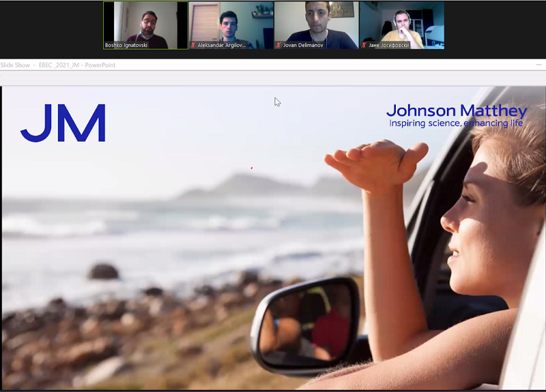This screenshot has width=546, height=392.
Task: Click the large JM logo on slide
Action: (x=63, y=123)
